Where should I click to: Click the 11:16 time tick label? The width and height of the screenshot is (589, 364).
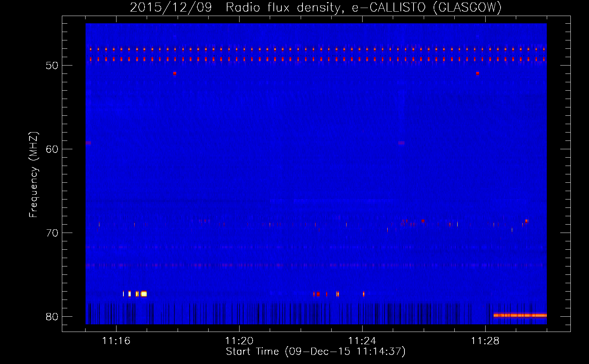(x=116, y=341)
